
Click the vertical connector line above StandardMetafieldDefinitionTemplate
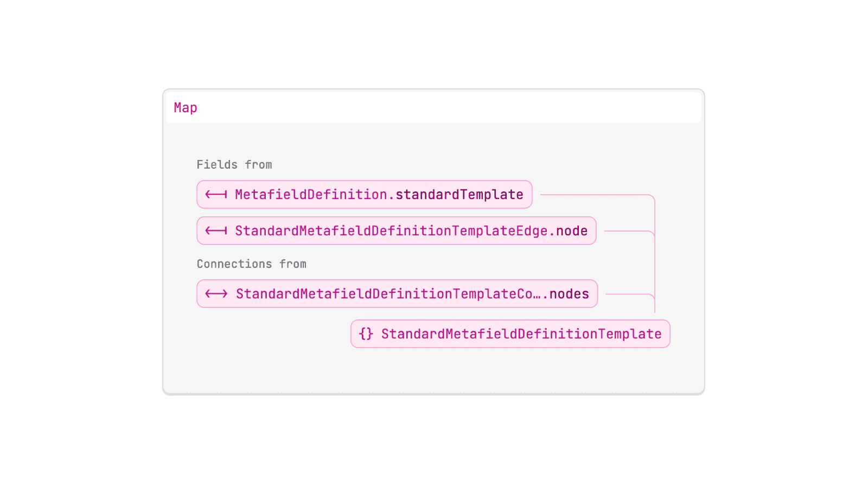[655, 255]
